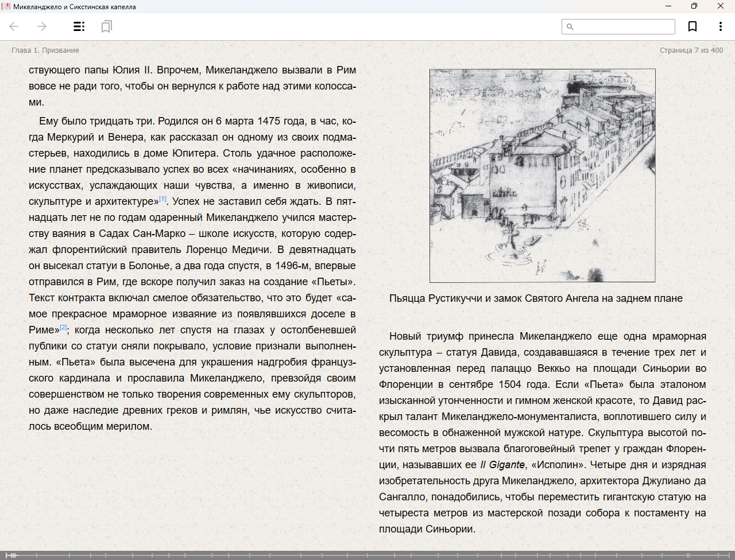The image size is (735, 560).
Task: Close the book reader window
Action: [721, 6]
